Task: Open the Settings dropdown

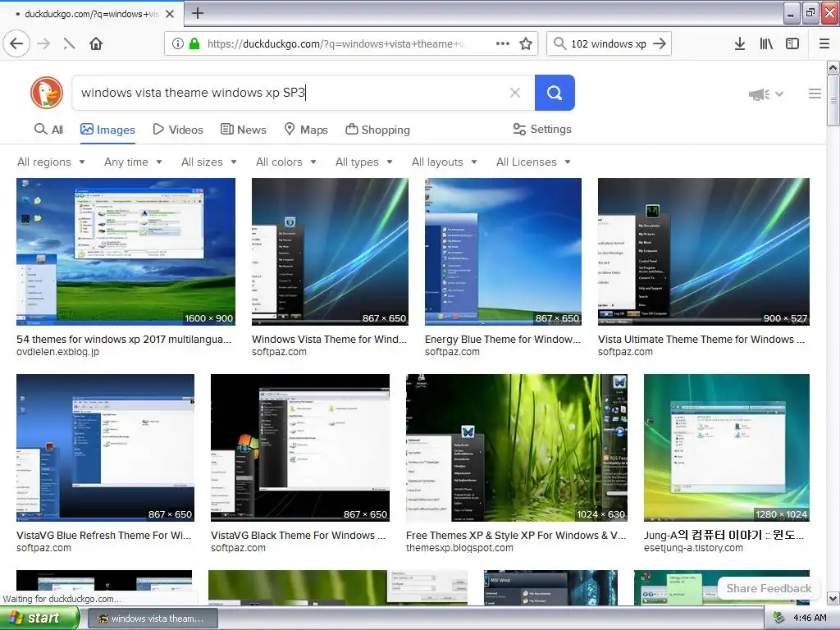Action: tap(542, 129)
